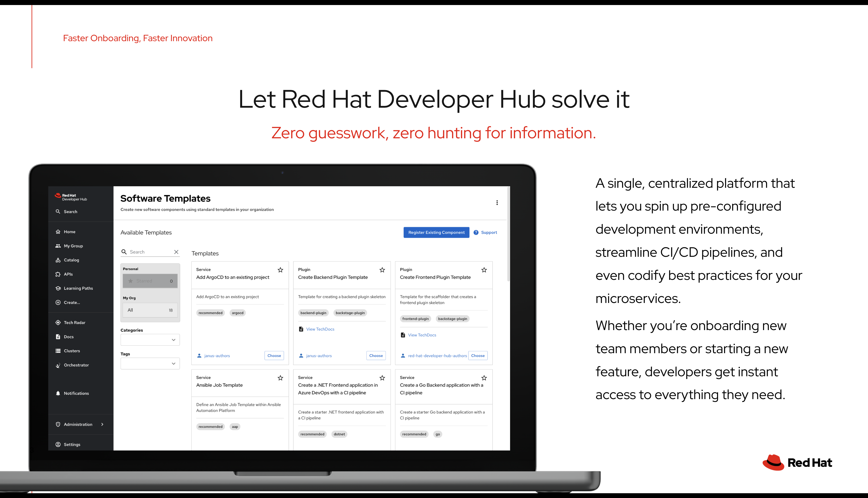Star Create Frontend Plugin Template
Screen dimensions: 868x498
point(484,270)
